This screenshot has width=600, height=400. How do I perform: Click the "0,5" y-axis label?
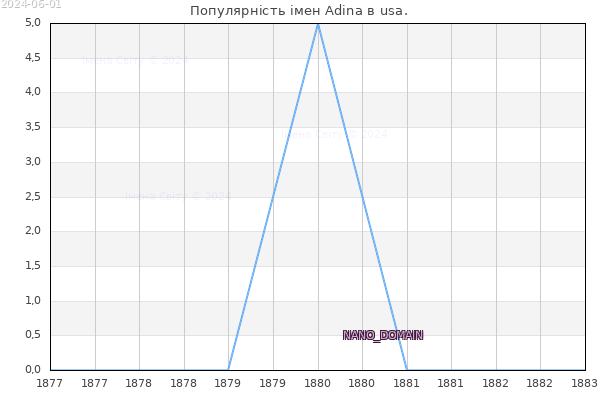(x=33, y=335)
